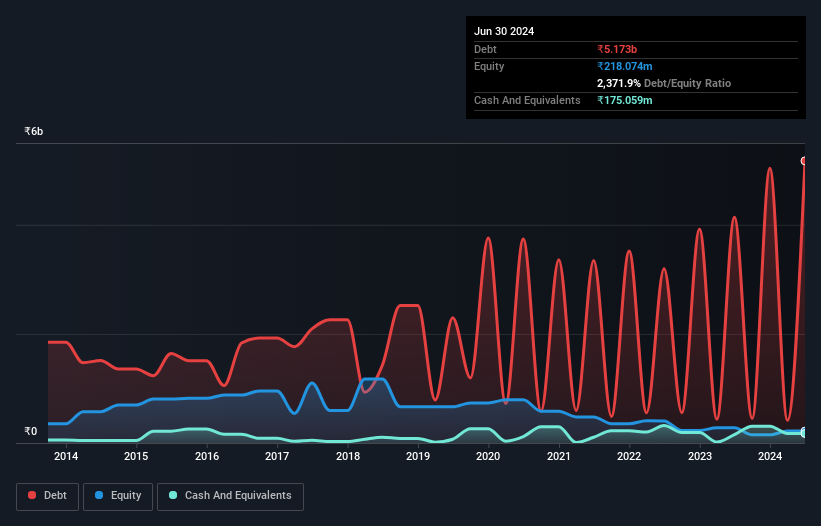Click the red Debt endpoint marker for Jun 2024
Screen dimensions: 821x526
point(804,161)
